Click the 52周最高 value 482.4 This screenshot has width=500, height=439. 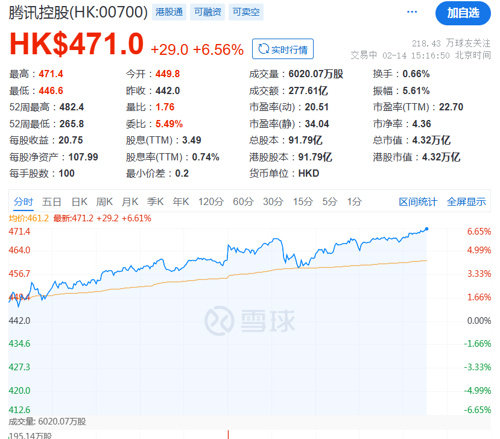[x=71, y=107]
